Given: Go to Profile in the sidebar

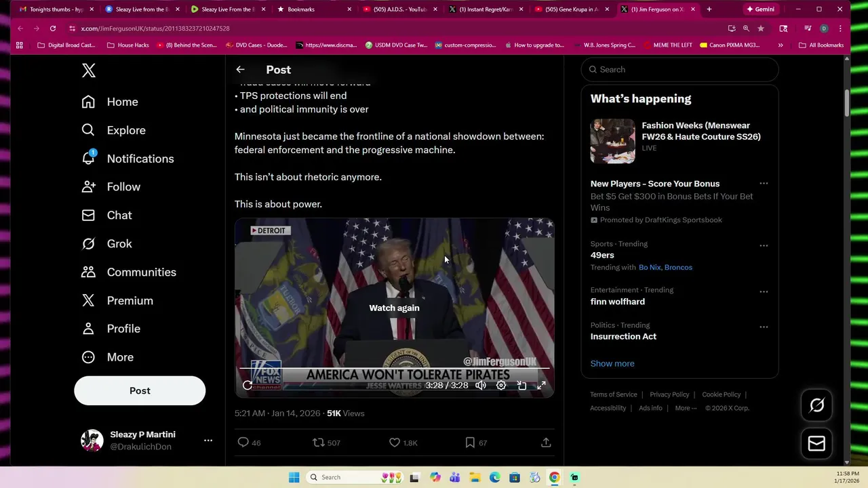Looking at the screenshot, I should click(111, 329).
